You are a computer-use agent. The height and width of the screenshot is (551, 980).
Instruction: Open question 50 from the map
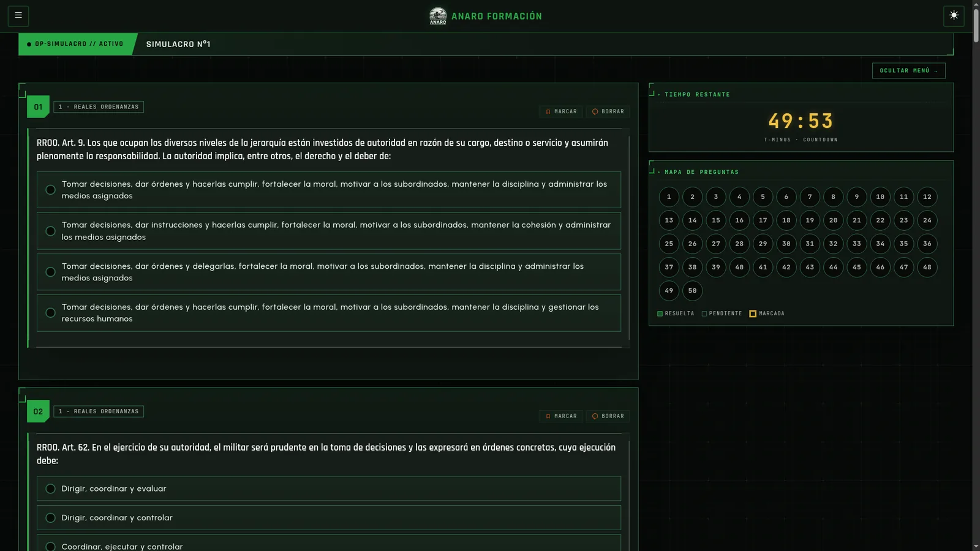(693, 291)
